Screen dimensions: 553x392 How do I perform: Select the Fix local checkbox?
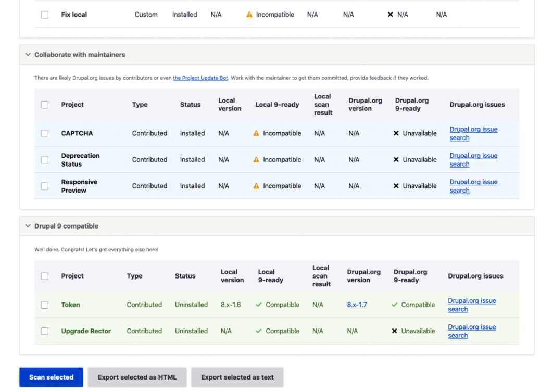[x=44, y=15]
